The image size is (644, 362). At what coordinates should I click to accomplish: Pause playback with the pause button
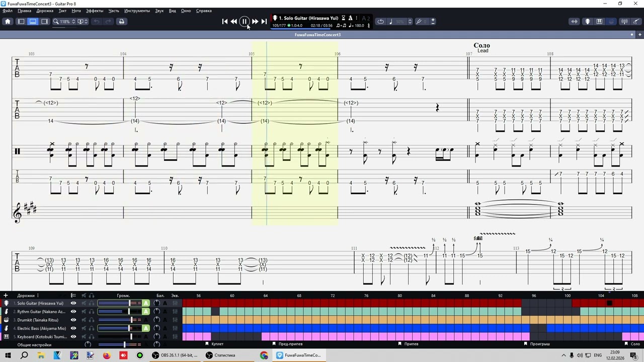[244, 21]
